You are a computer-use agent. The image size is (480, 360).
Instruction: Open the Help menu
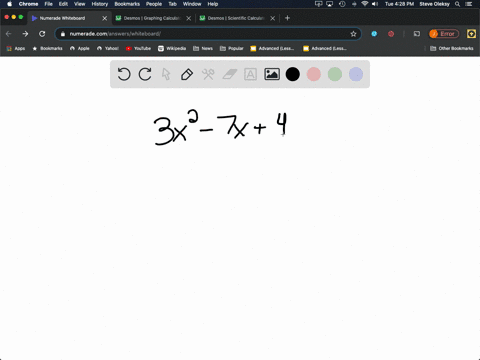[x=213, y=4]
